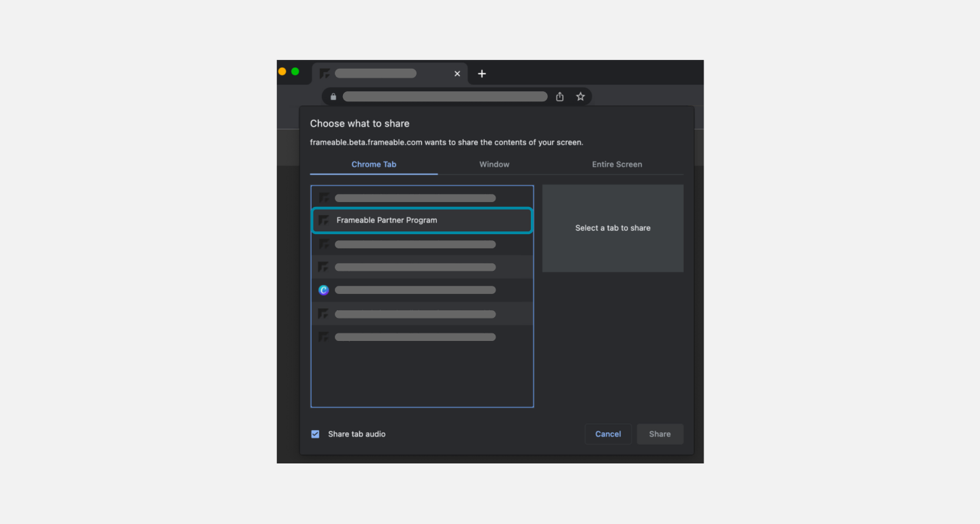The image size is (980, 524).
Task: Click the Edge browser icon in the tab list
Action: coord(324,290)
